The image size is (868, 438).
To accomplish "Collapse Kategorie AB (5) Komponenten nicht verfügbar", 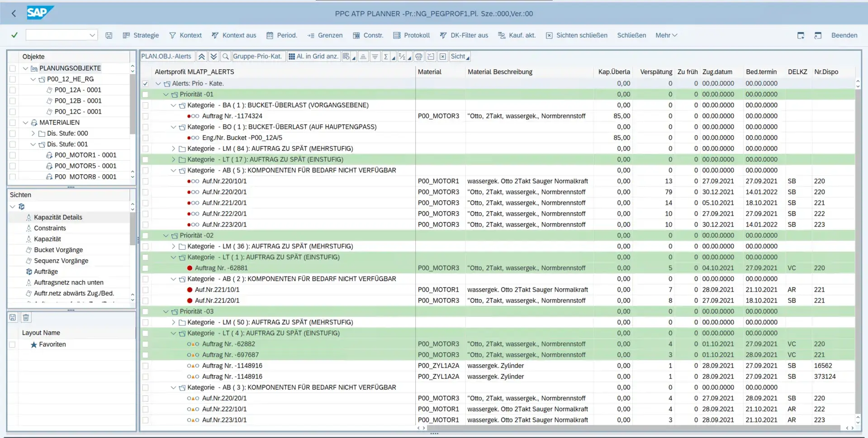I will [173, 170].
